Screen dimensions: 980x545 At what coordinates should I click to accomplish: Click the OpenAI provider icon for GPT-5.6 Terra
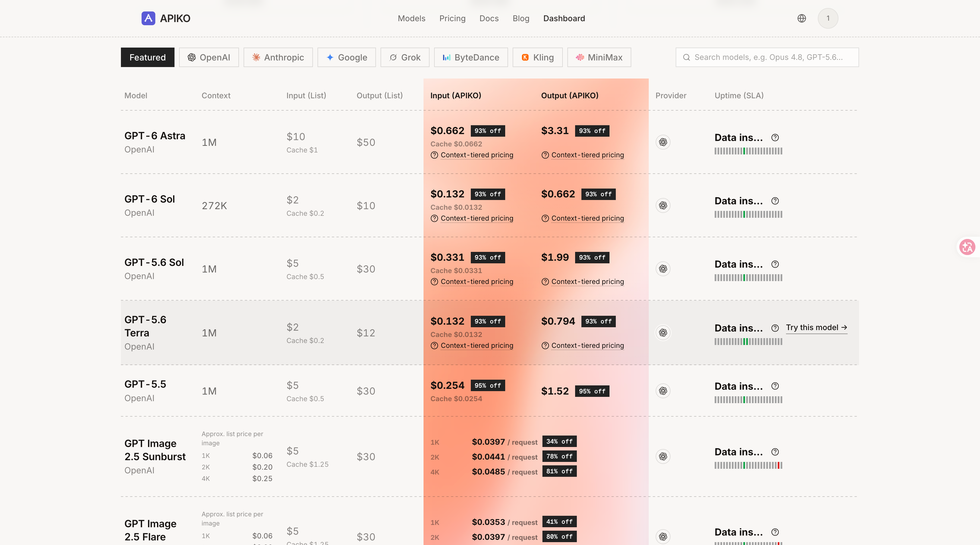[663, 333]
